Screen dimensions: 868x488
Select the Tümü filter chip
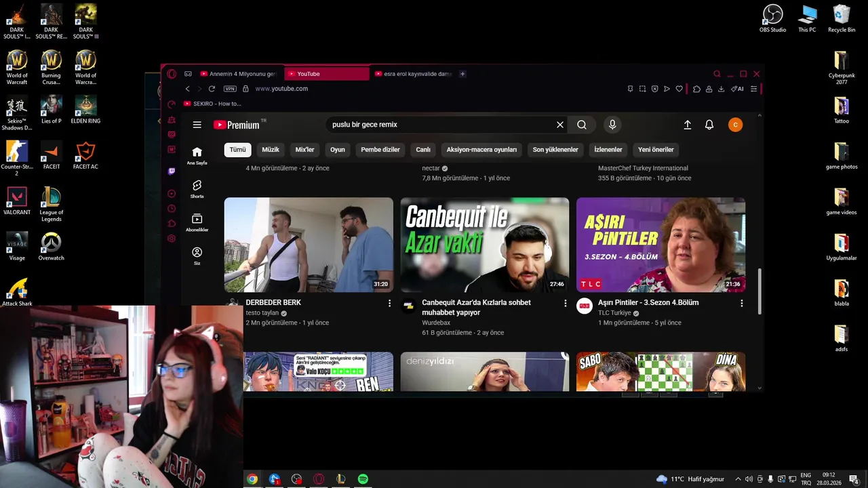click(x=237, y=150)
